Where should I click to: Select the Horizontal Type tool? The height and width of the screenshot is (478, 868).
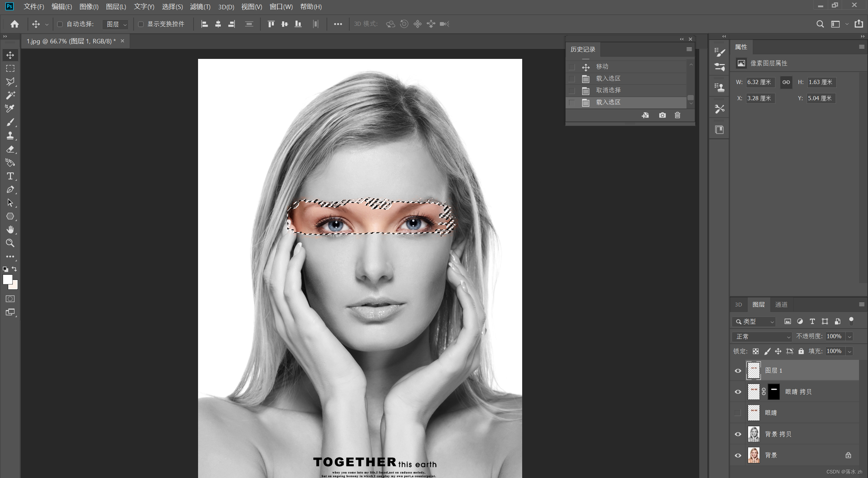tap(10, 176)
